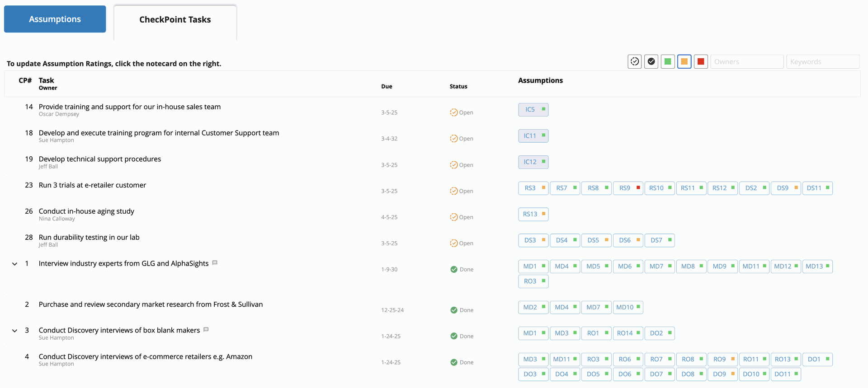Viewport: 868px width, 388px height.
Task: Open the RO14 assumption notecard
Action: pos(628,333)
